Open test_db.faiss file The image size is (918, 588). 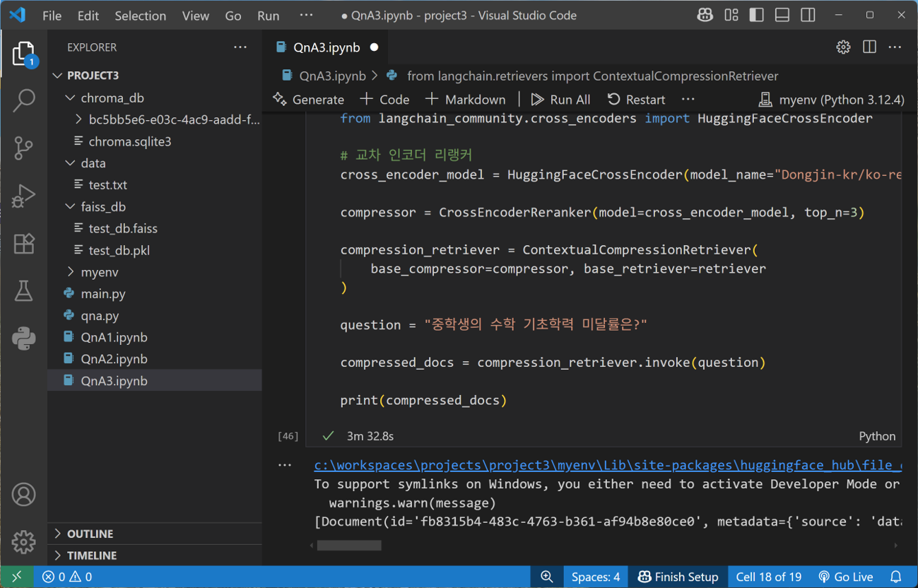[155, 229]
